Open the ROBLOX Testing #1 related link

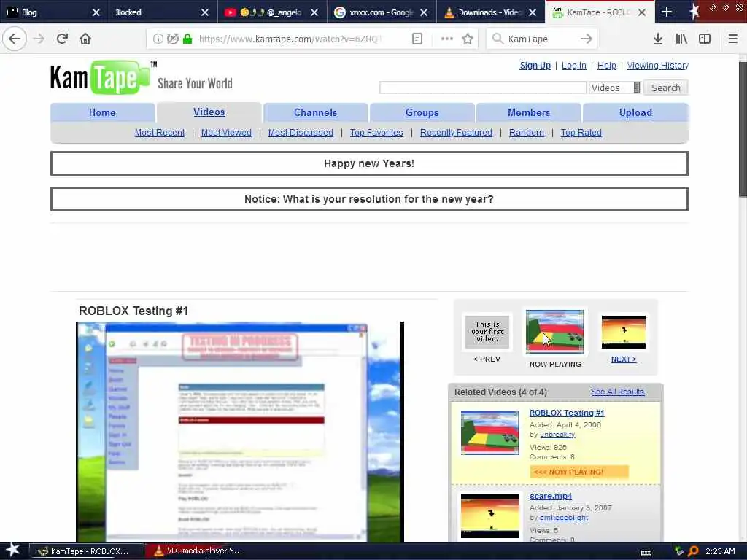(x=567, y=413)
